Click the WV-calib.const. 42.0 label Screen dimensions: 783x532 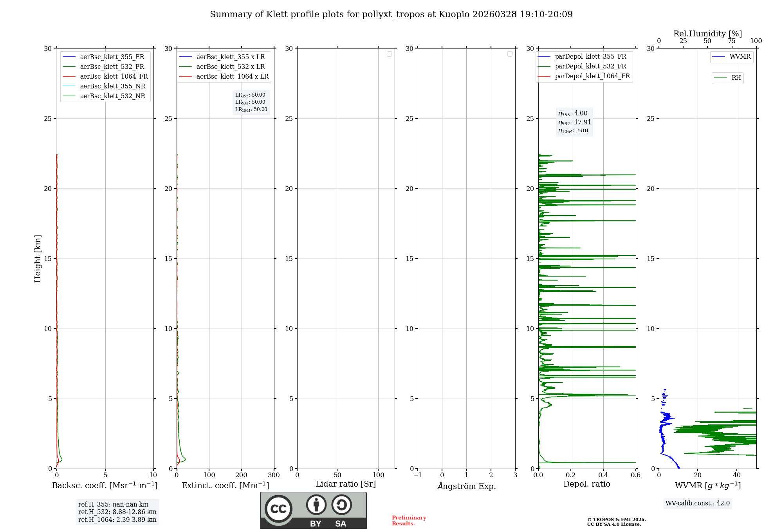(698, 503)
